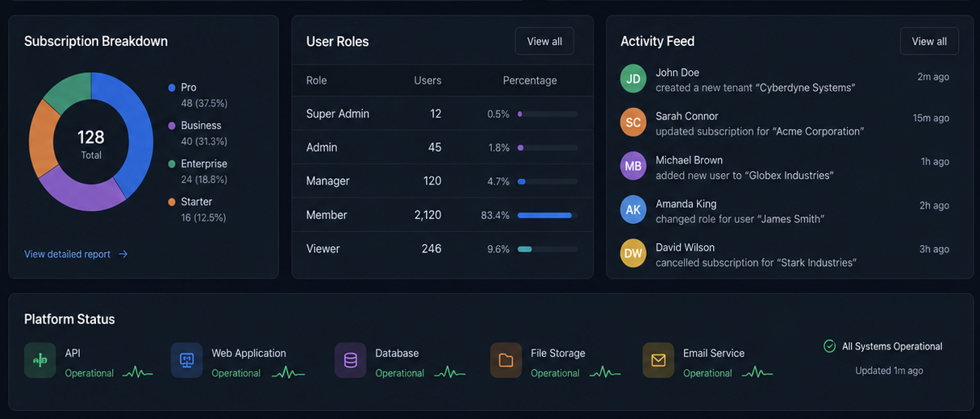
Task: Select the Viewer role name
Action: click(x=323, y=249)
